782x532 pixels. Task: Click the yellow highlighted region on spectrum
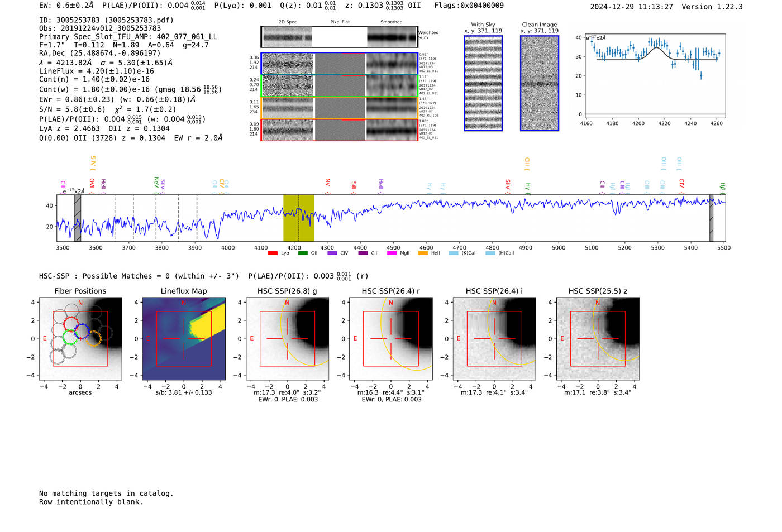(298, 218)
